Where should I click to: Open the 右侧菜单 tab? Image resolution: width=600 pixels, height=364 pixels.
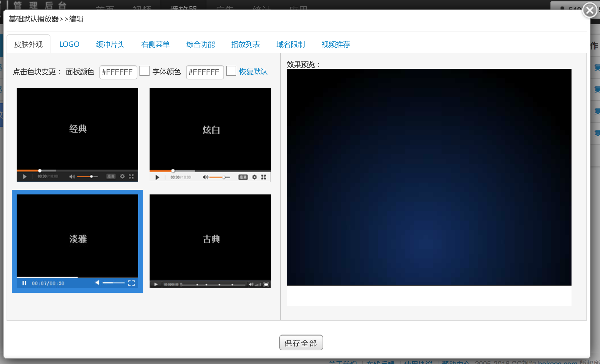[155, 44]
